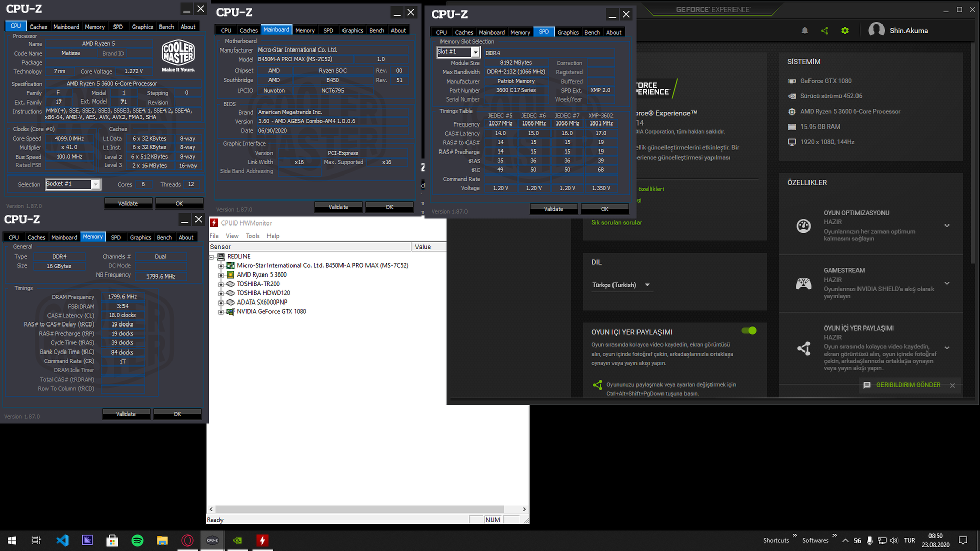980x551 pixels.
Task: Open Graphics tab in Mainboard CPU-Z window
Action: (x=353, y=30)
